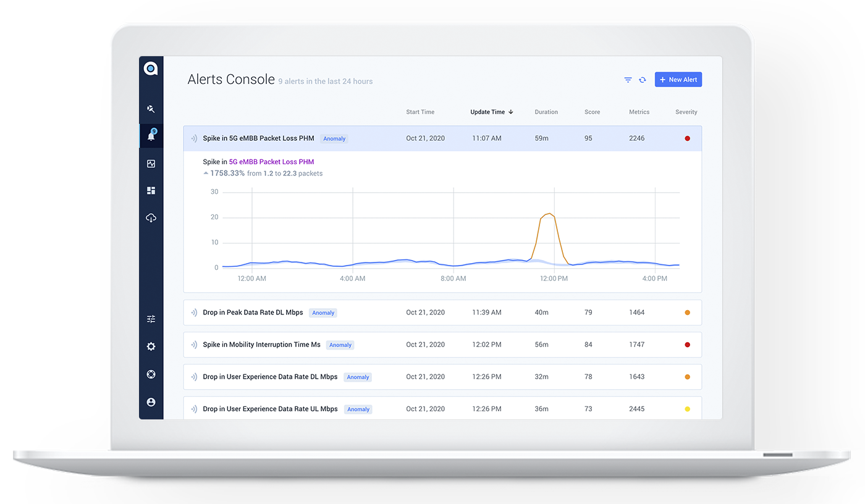
Task: Click red severity dot of Mobility Interruption row
Action: [x=687, y=345]
